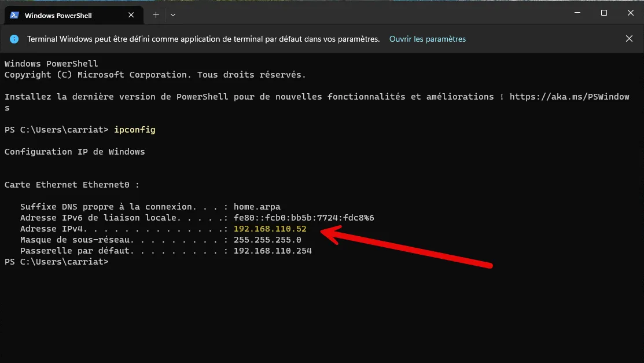
Task: Maximize the terminal window
Action: point(603,13)
